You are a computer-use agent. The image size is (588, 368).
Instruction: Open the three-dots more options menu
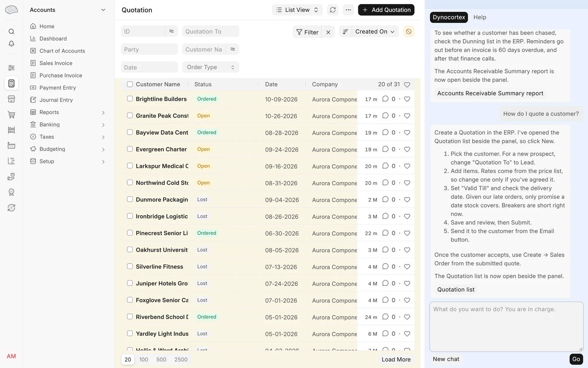click(348, 10)
